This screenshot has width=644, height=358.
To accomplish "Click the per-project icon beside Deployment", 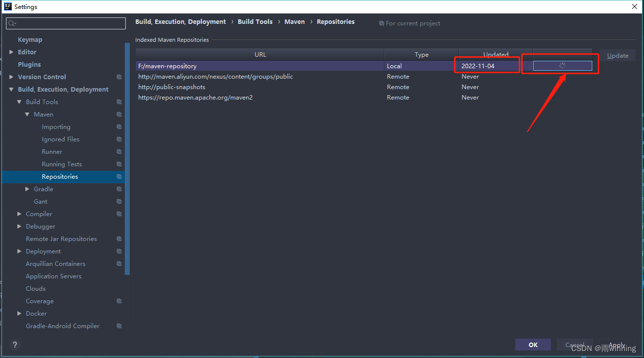I will 119,251.
